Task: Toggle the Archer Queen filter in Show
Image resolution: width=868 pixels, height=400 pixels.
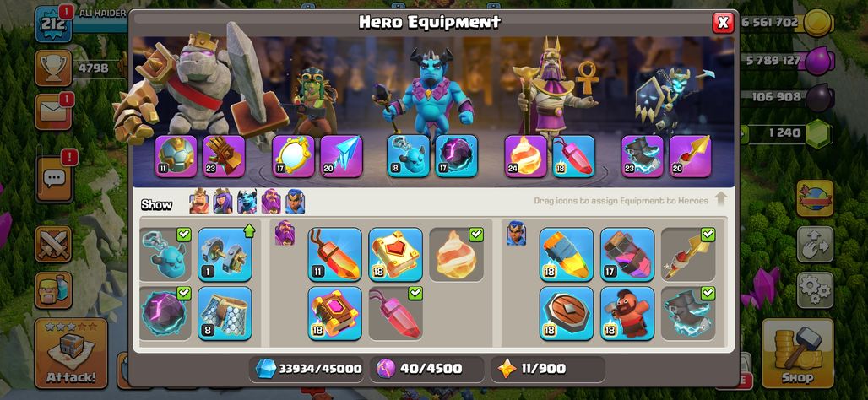Action: click(x=223, y=202)
